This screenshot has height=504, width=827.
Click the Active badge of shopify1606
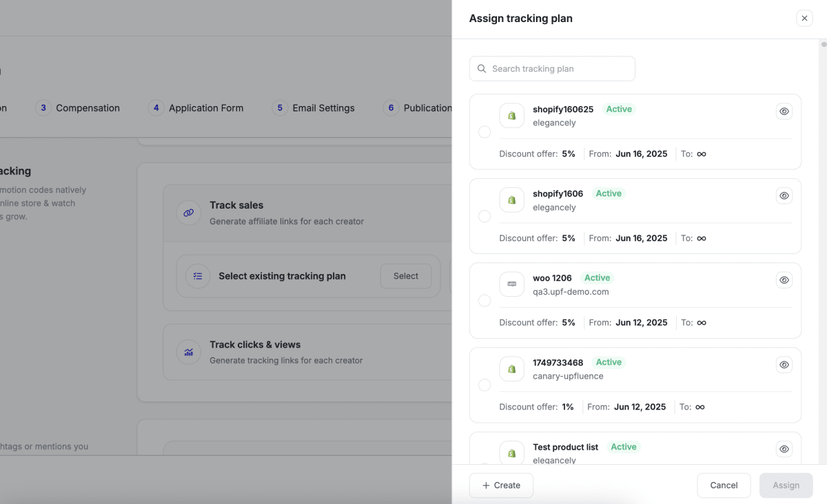[609, 193]
